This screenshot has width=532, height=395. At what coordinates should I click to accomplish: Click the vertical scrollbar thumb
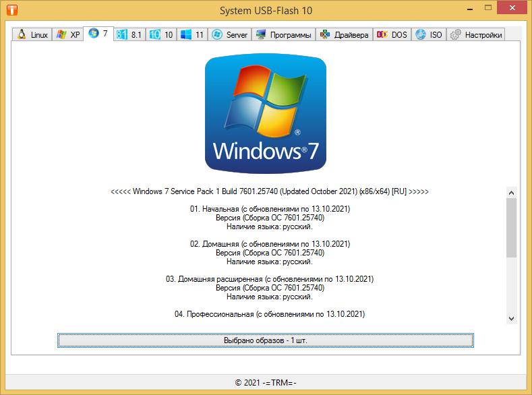click(x=512, y=228)
